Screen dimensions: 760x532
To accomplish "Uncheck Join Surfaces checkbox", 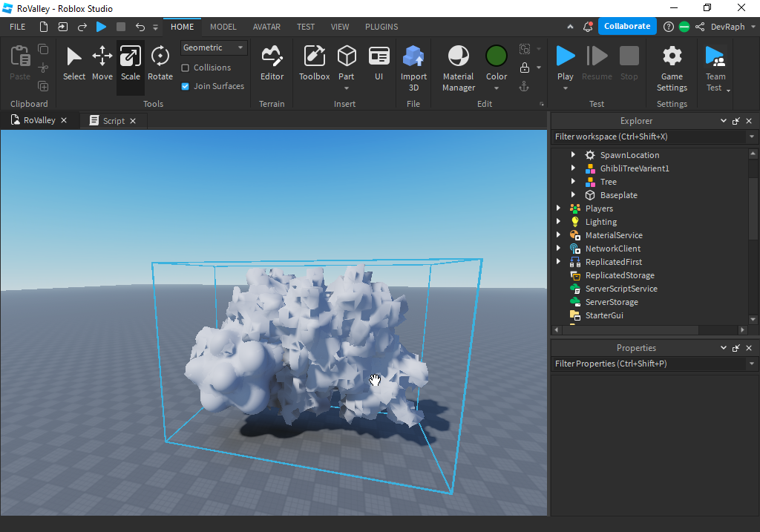I will tap(185, 86).
